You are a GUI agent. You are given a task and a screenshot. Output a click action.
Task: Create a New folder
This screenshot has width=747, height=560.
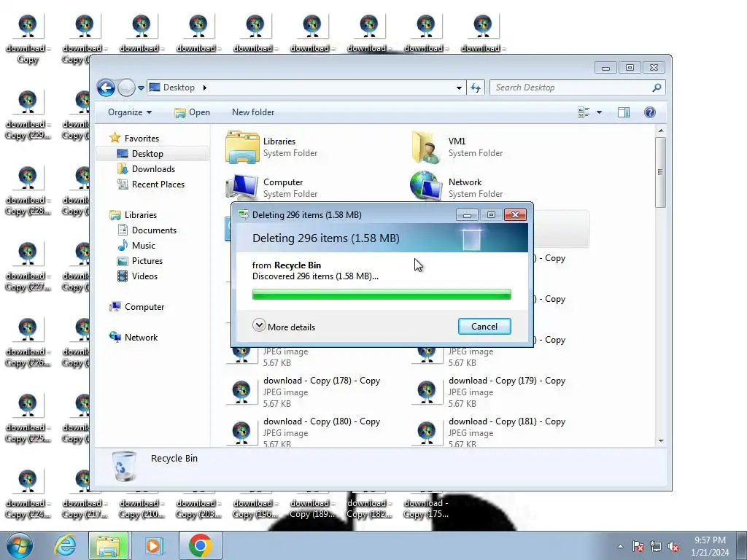coord(253,112)
